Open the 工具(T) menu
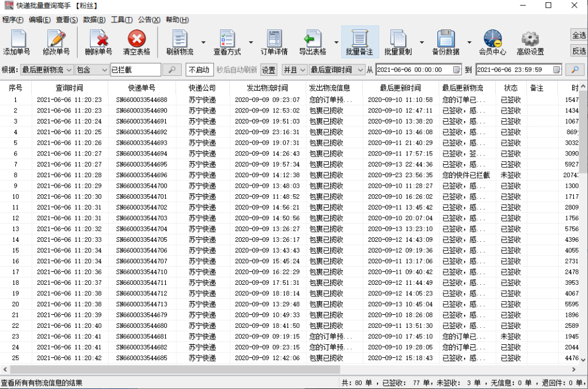588x389 pixels. (122, 20)
